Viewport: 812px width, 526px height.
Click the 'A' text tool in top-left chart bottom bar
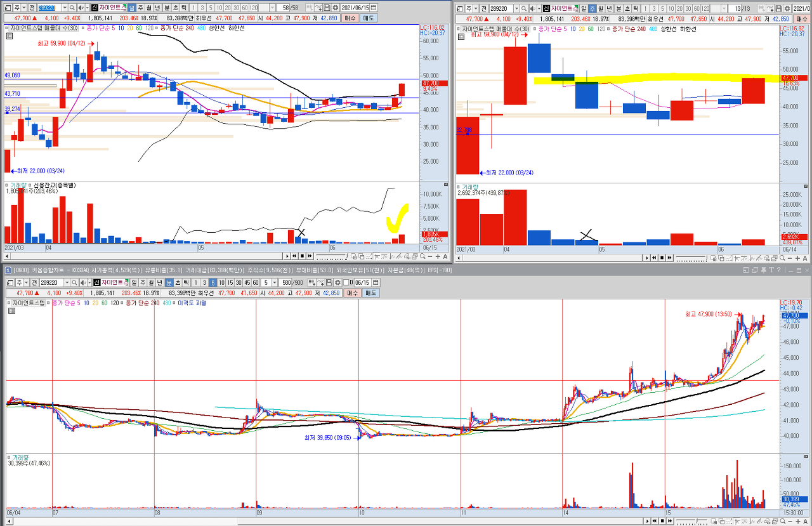[445, 256]
